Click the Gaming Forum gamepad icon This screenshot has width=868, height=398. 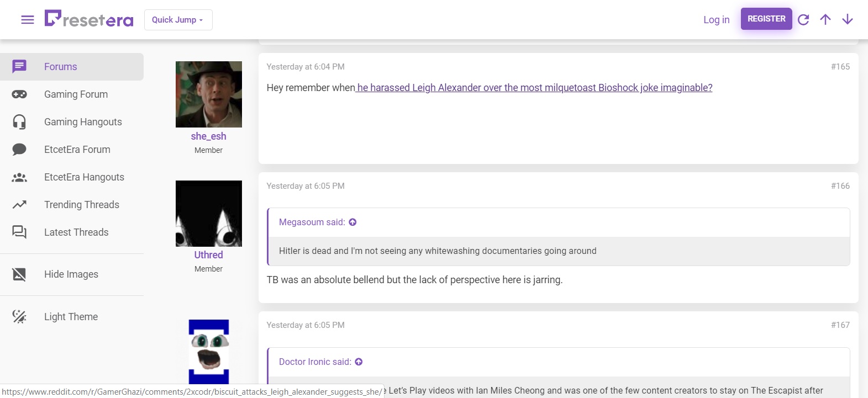click(x=19, y=94)
